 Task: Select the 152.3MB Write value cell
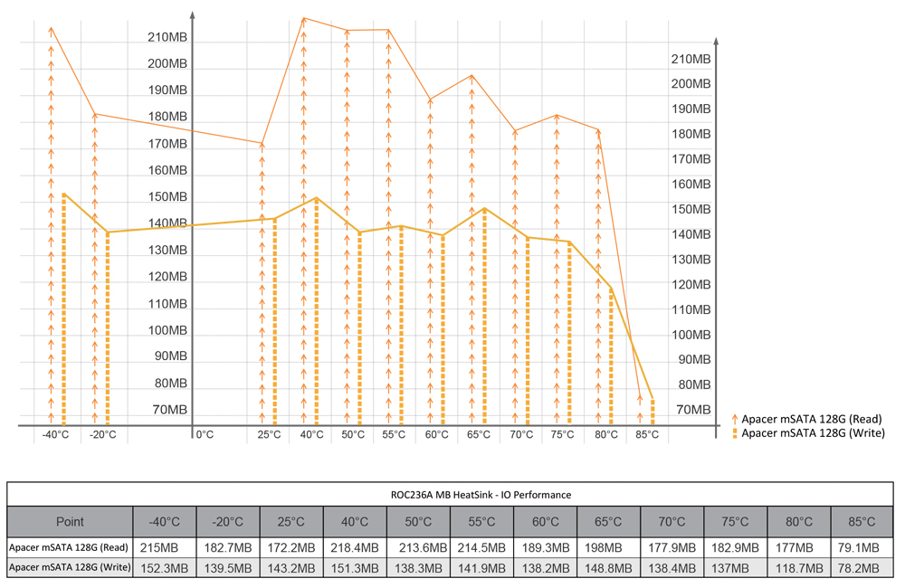pos(165,567)
